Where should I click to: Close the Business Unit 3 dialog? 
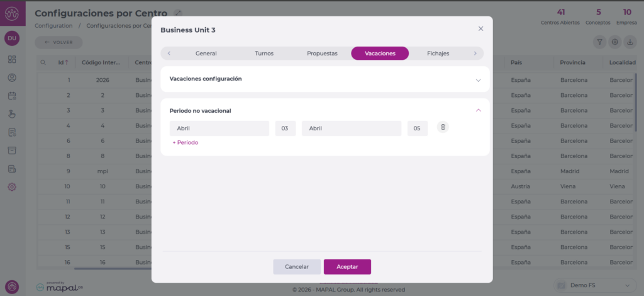[480, 29]
